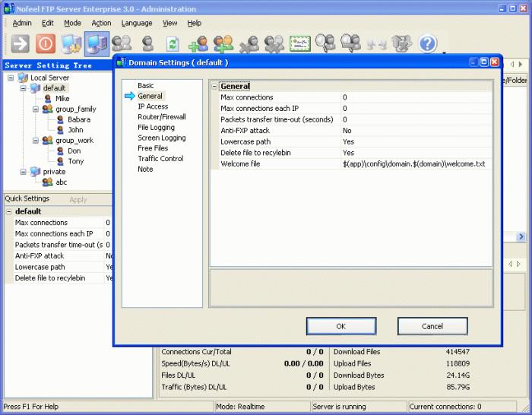
Task: Click the green refresh document icon
Action: (x=173, y=44)
